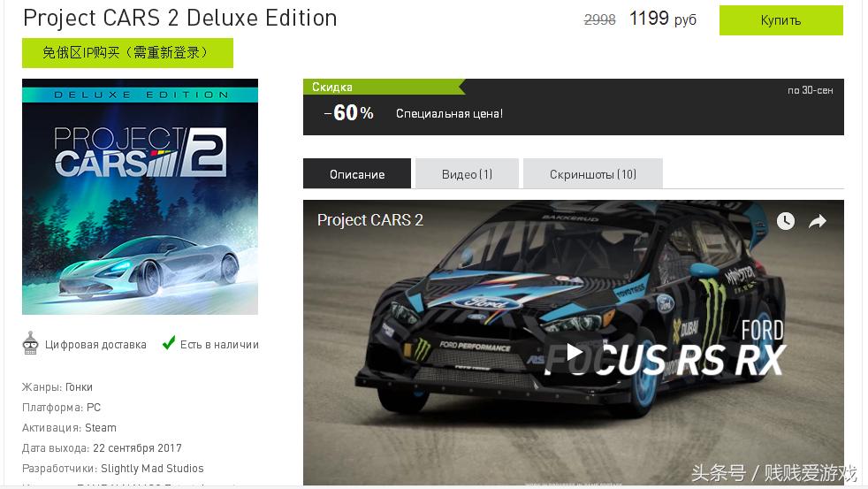Click the Steam activation link
This screenshot has width=868, height=489.
[x=101, y=428]
